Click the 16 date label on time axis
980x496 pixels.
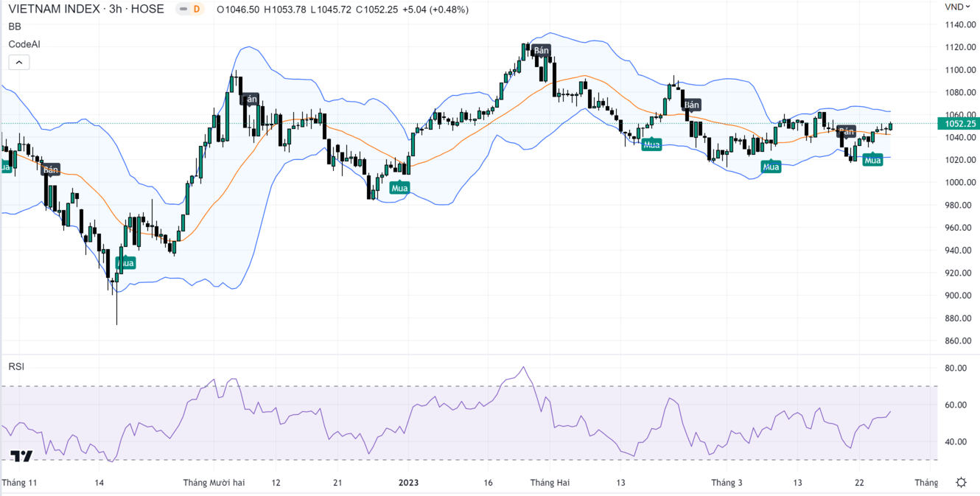tap(488, 483)
